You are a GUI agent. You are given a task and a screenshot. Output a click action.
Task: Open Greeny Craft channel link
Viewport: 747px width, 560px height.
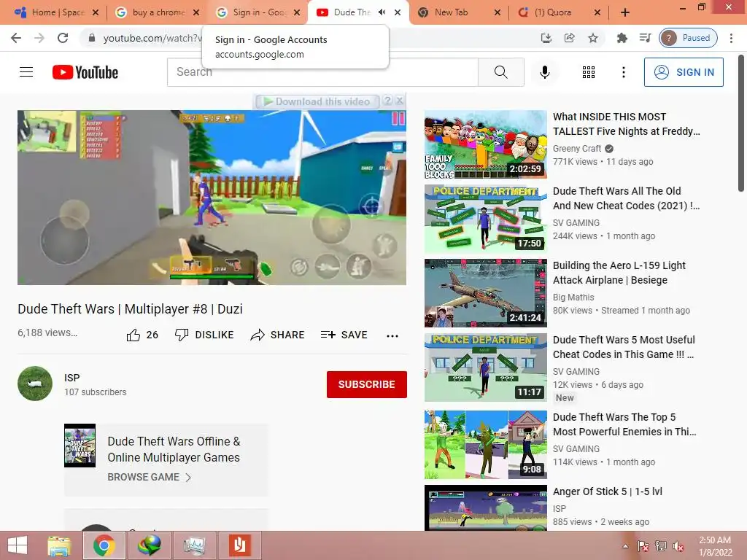(577, 149)
